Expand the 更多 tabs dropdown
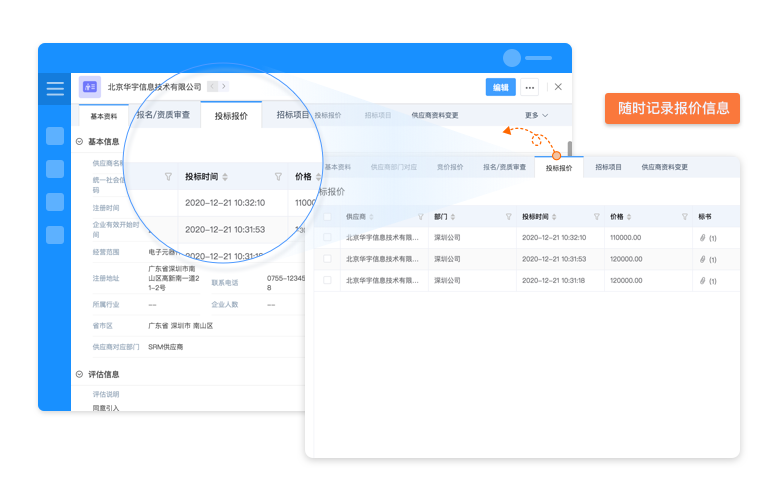The width and height of the screenshot is (777, 500). [537, 115]
